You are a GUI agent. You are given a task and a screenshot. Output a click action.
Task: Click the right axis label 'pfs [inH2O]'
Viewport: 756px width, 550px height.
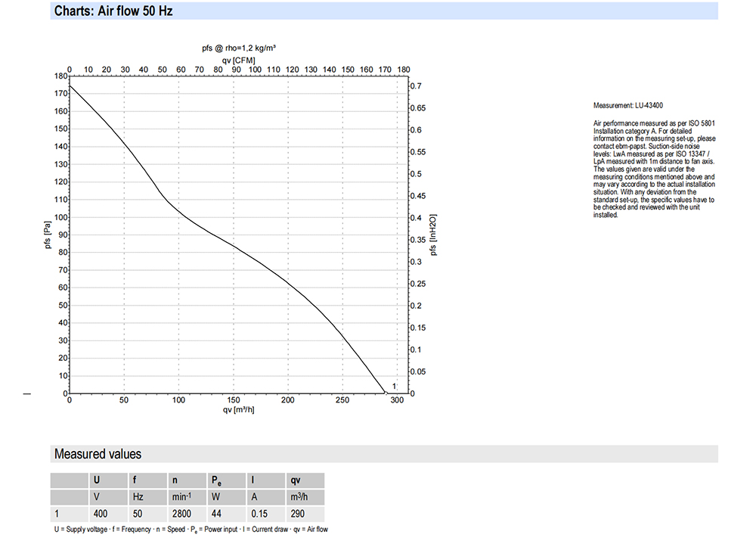tap(433, 235)
